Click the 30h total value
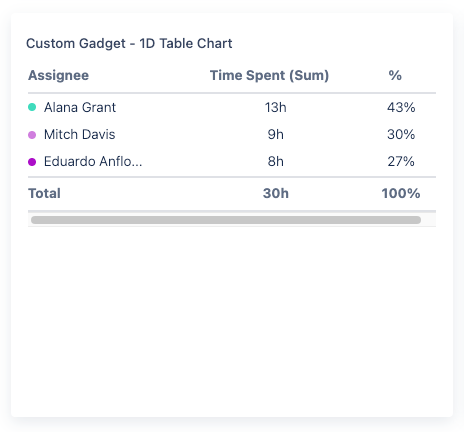The image size is (464, 432). tap(276, 193)
